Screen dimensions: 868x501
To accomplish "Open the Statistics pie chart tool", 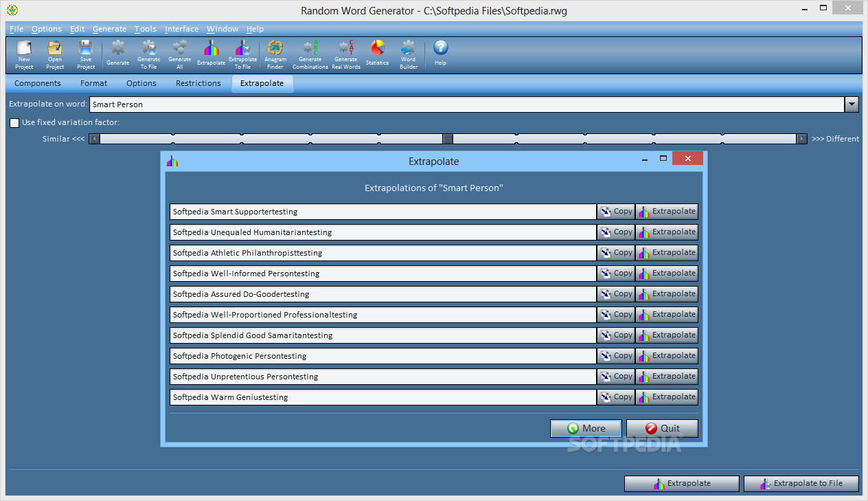I will point(377,54).
